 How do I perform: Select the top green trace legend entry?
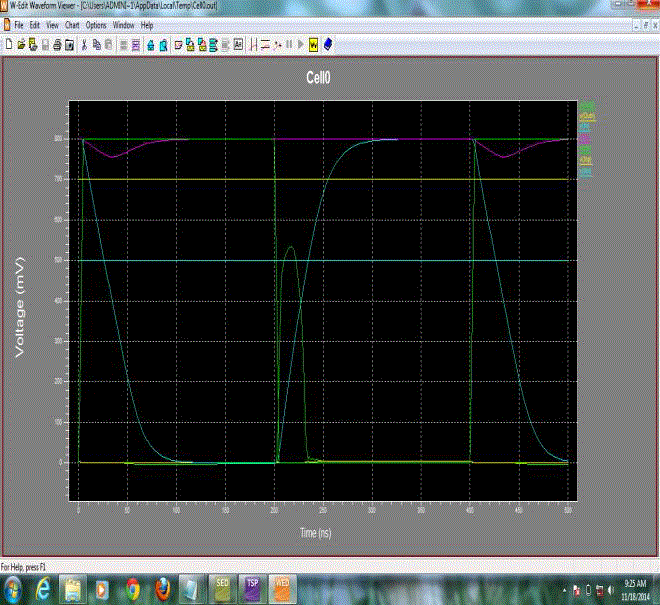tap(587, 105)
